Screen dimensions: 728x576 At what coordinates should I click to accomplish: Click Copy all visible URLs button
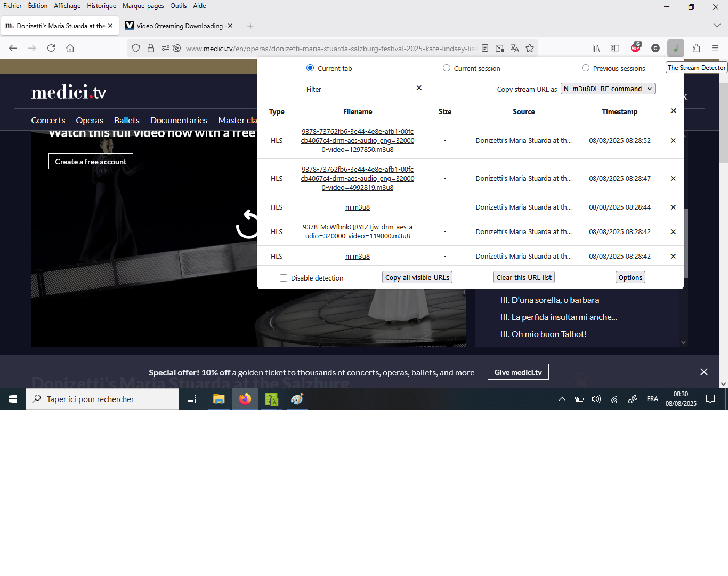point(417,277)
